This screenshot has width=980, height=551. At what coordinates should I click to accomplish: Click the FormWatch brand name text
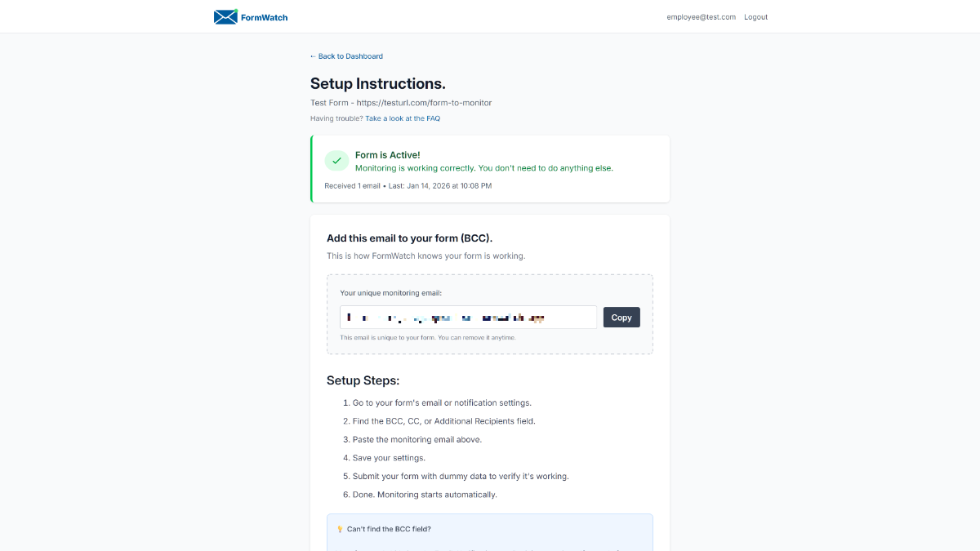tap(264, 17)
